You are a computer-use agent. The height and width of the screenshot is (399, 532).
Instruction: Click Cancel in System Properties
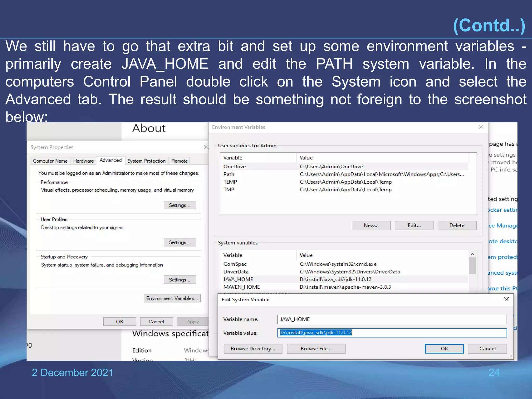pyautogui.click(x=156, y=322)
